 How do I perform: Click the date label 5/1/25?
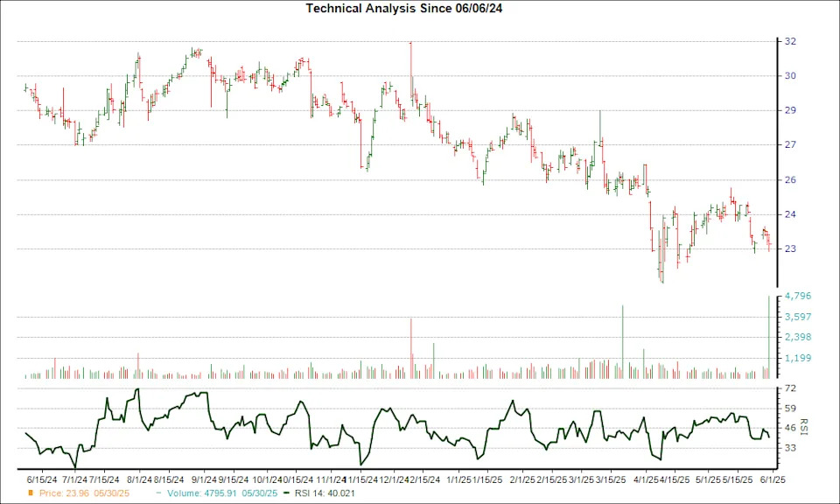708,479
